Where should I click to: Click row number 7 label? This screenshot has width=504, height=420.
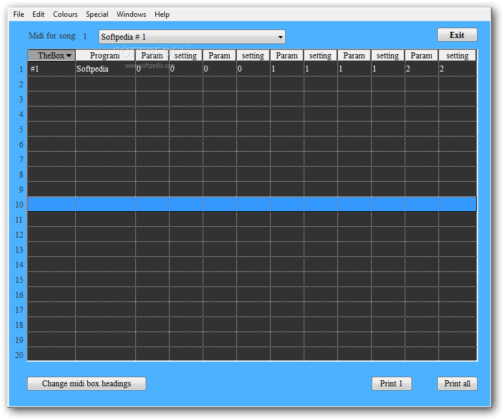point(21,159)
